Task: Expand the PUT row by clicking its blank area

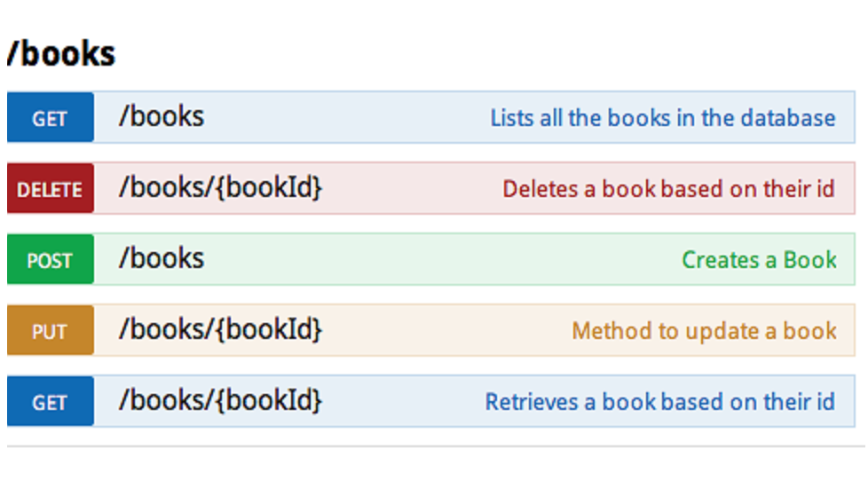Action: click(444, 330)
